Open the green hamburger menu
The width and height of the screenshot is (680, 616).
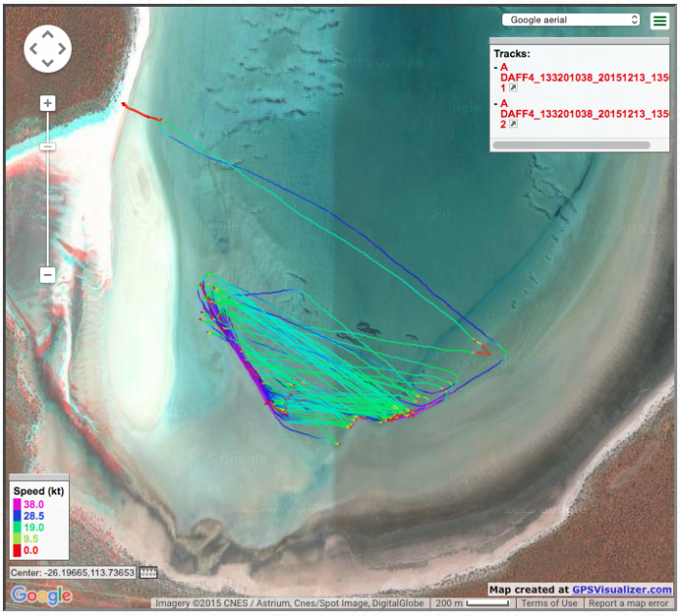tap(660, 20)
